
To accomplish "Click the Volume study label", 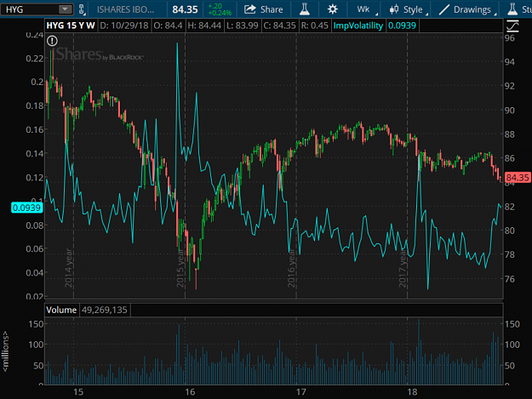I will (61, 310).
